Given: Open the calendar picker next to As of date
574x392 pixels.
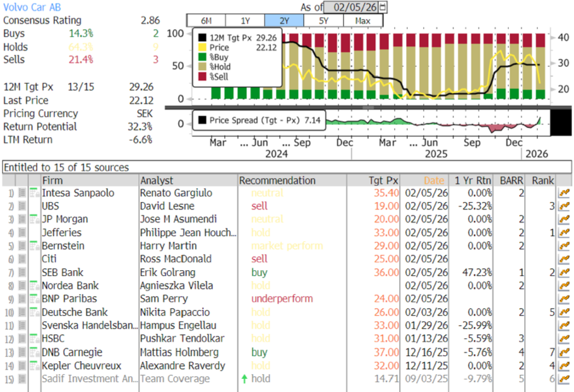Looking at the screenshot, I should 383,7.
